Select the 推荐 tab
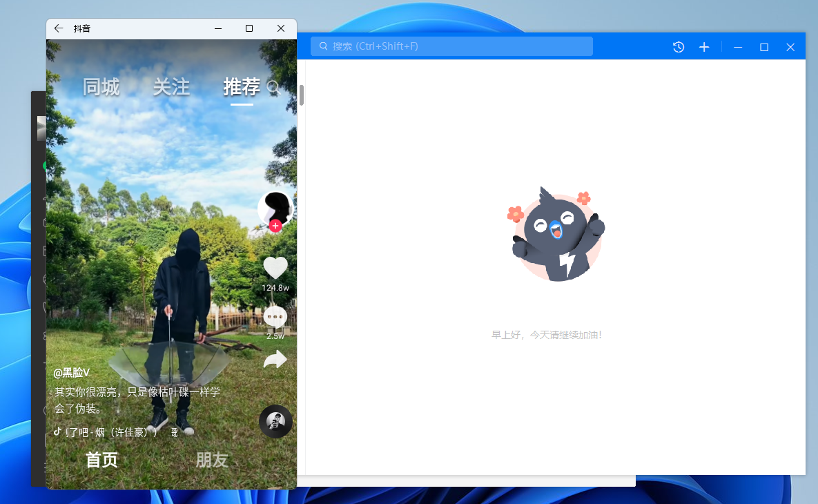Viewport: 818px width, 504px height. pos(242,87)
